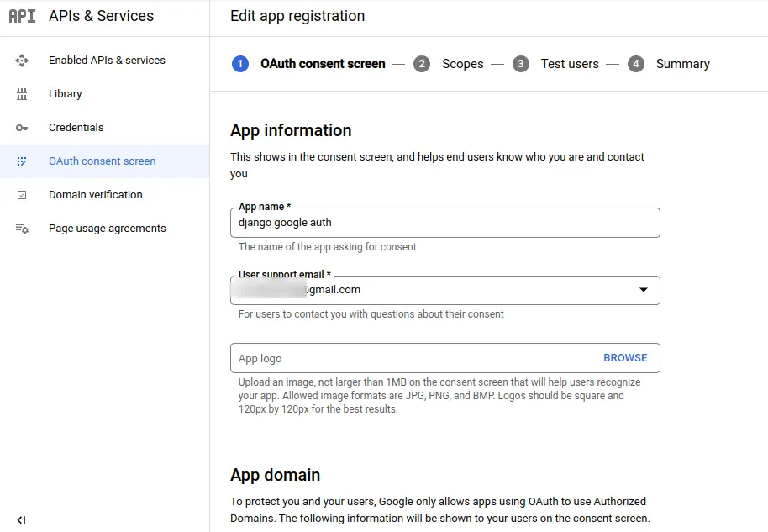Click the Domain verification checkbox icon
The height and width of the screenshot is (532, 768).
[x=22, y=195]
